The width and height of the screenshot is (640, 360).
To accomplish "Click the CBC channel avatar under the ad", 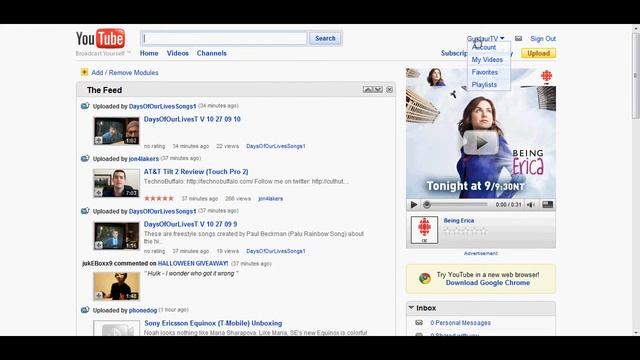I will pyautogui.click(x=424, y=230).
